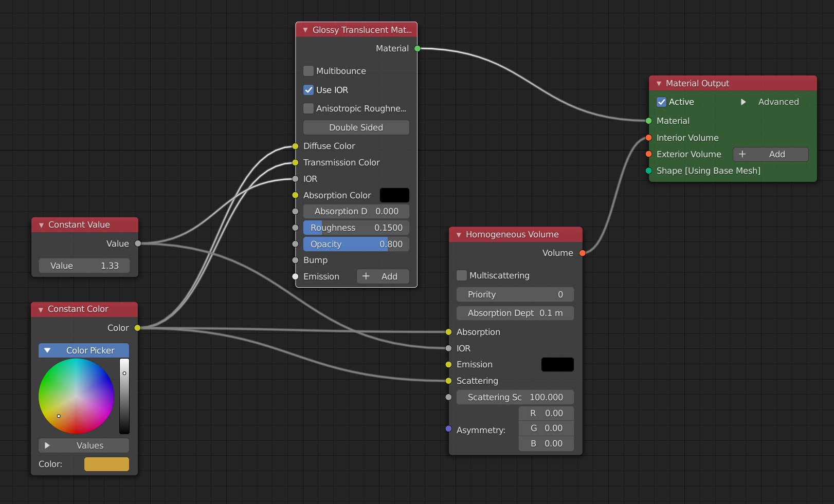Click the Emission socket on Glossy Translucent node
The image size is (834, 504).
[x=295, y=276]
